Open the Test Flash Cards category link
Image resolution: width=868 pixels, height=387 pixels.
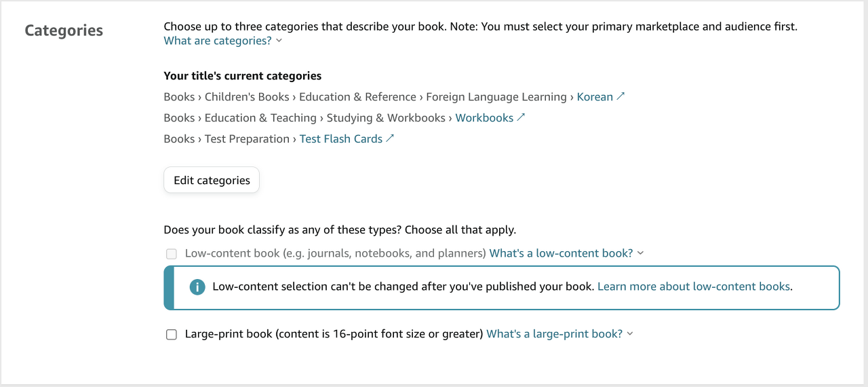coord(341,139)
